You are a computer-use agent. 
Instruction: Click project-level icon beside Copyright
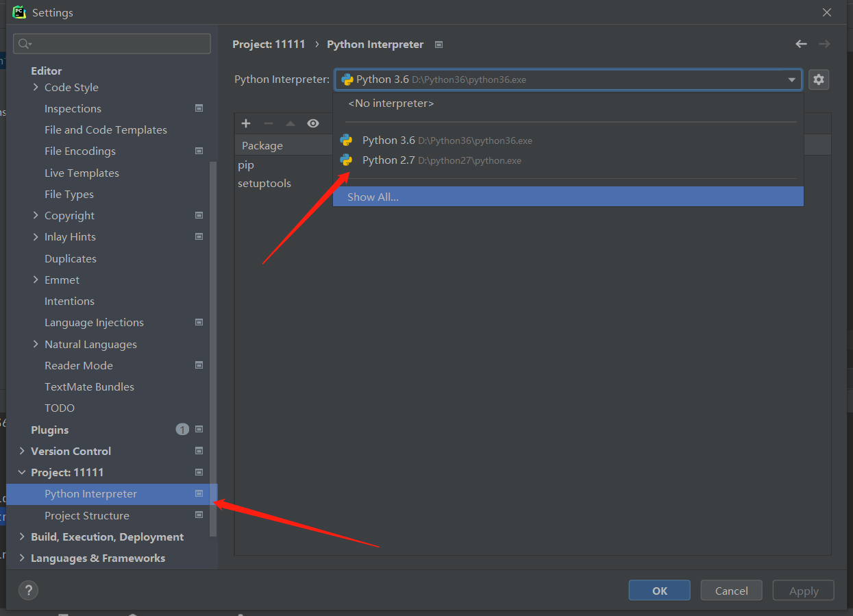pos(199,215)
